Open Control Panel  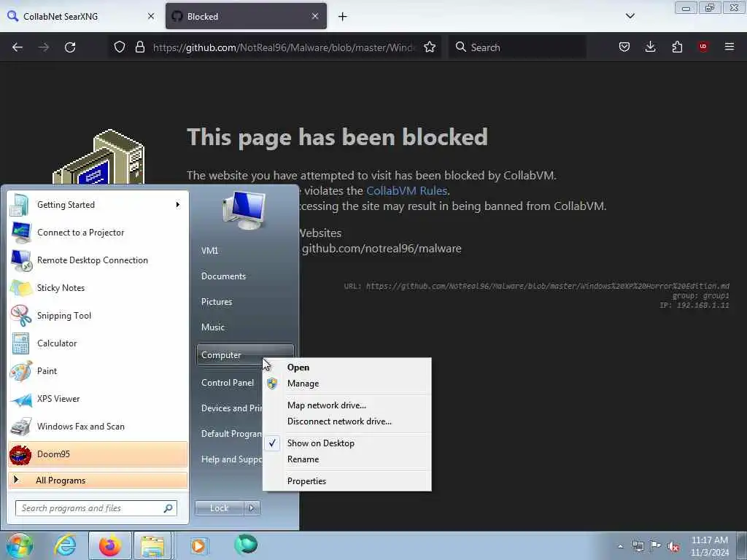(228, 382)
